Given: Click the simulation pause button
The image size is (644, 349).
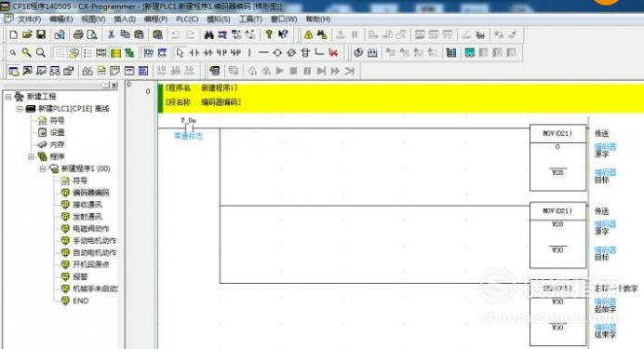Looking at the screenshot, I should click(307, 71).
